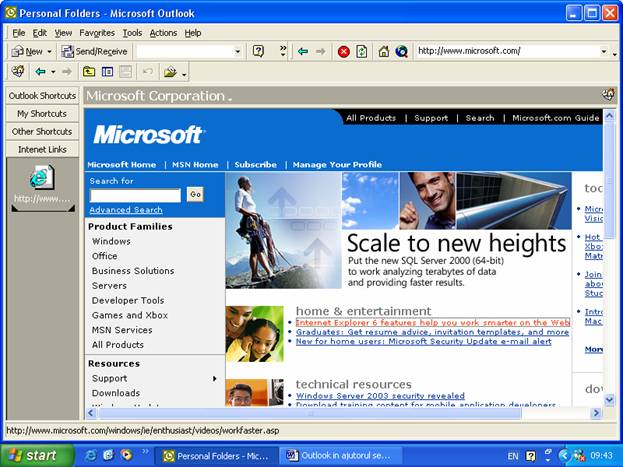The height and width of the screenshot is (467, 623).
Task: Click the Start Page home icon
Action: coord(383,51)
